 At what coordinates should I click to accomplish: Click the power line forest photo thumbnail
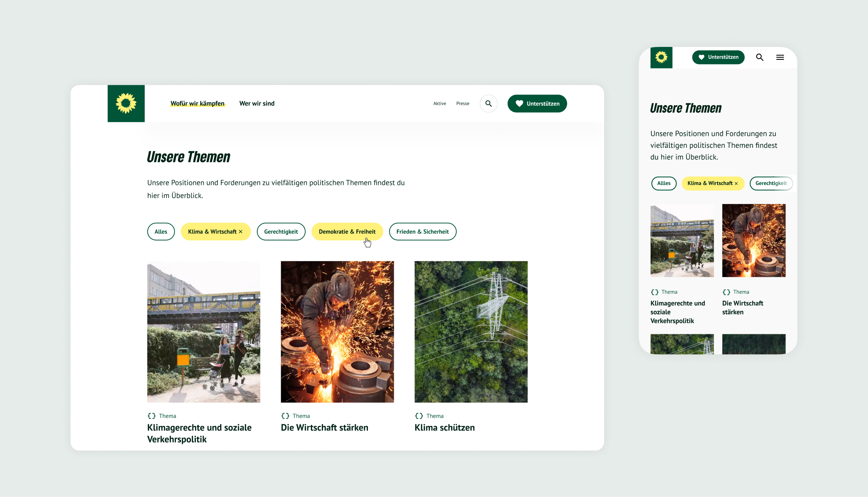[471, 332]
